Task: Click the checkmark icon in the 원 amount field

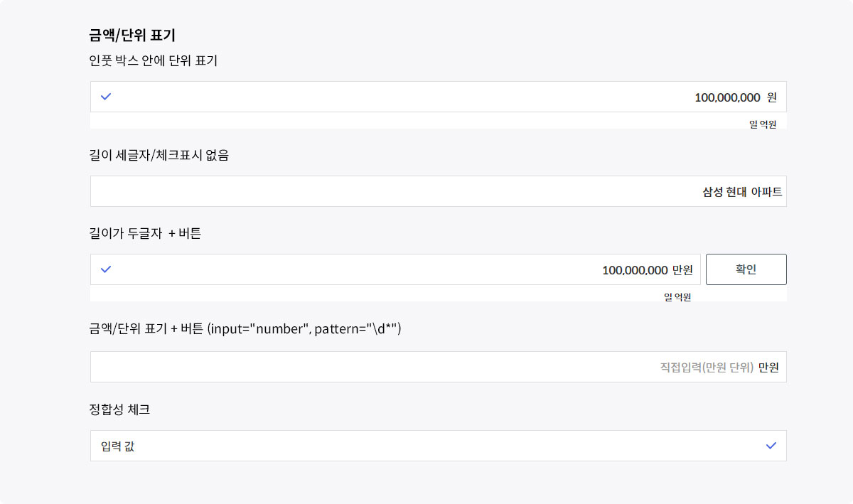Action: pyautogui.click(x=106, y=97)
